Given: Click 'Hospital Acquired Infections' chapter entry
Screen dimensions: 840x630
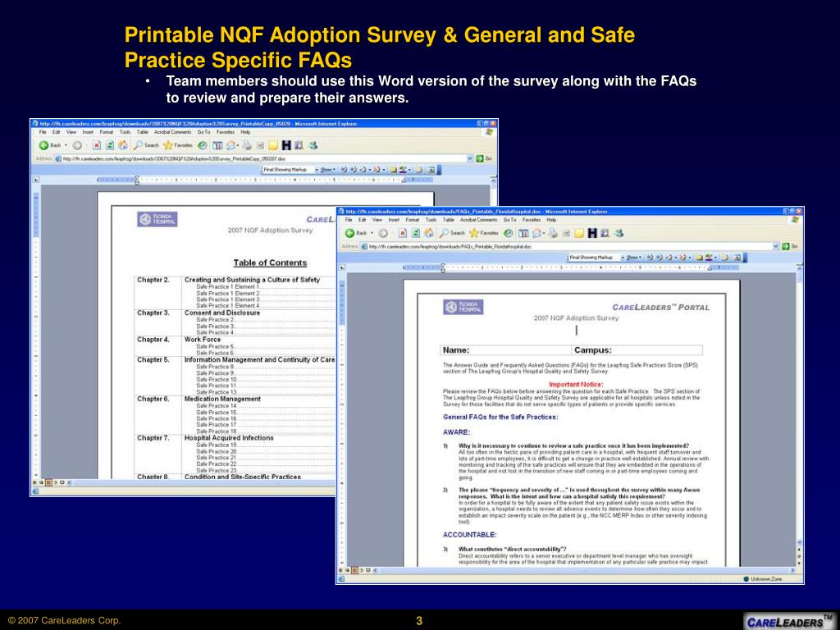Looking at the screenshot, I should 229,438.
